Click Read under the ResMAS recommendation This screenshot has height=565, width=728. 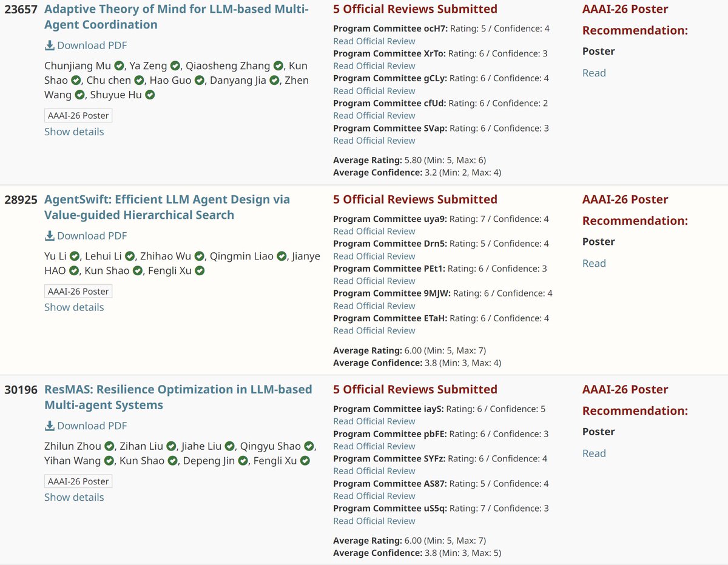pyautogui.click(x=593, y=453)
